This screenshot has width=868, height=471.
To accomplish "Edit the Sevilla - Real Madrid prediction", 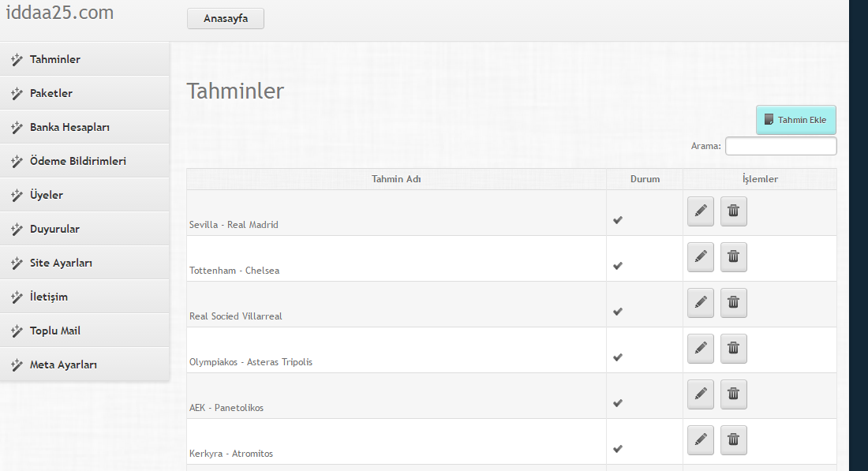I will pyautogui.click(x=700, y=211).
